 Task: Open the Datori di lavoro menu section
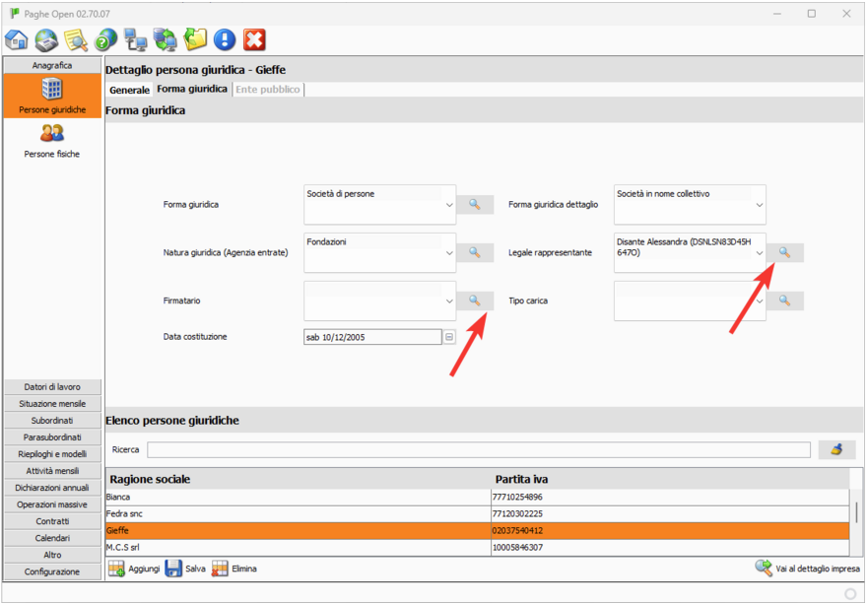[52, 386]
